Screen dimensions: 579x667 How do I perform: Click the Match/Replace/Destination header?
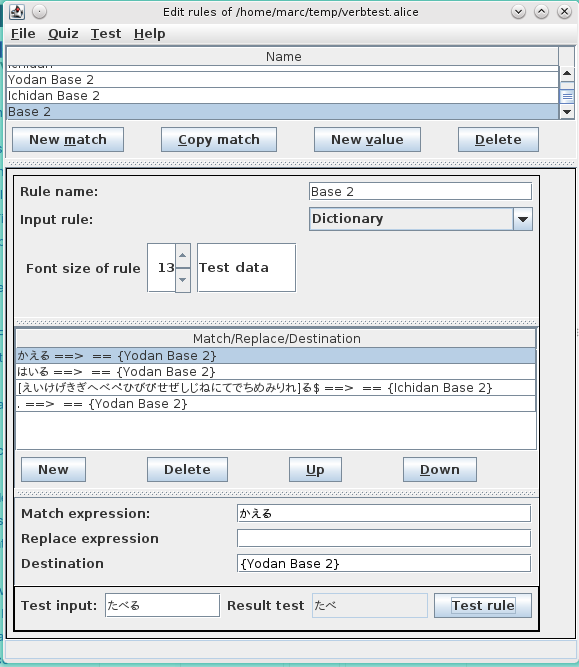(276, 339)
